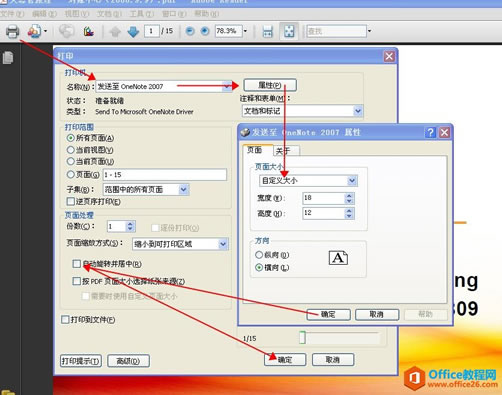502x395 pixels.
Task: Close the print dialog
Action: coord(389,56)
